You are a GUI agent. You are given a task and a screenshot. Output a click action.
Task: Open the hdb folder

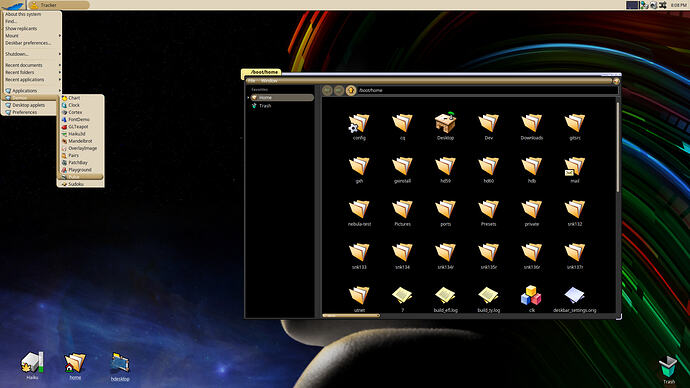[x=532, y=167]
